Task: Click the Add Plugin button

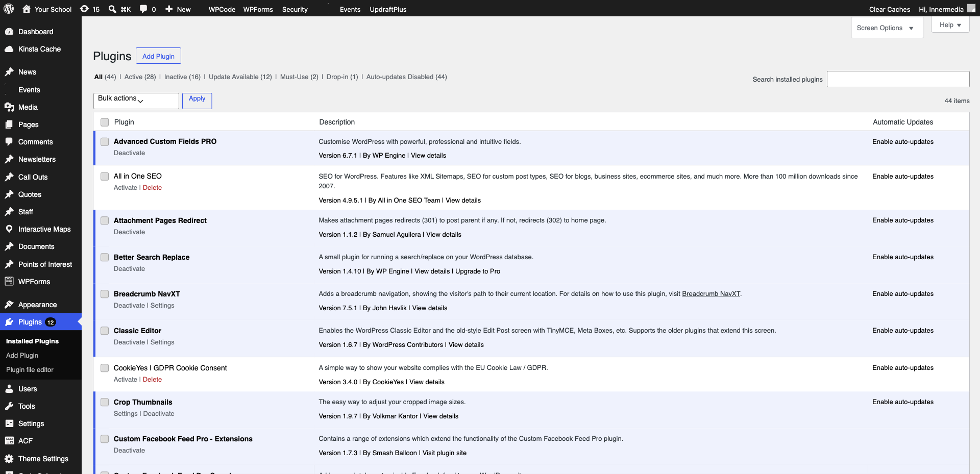Action: (x=158, y=56)
